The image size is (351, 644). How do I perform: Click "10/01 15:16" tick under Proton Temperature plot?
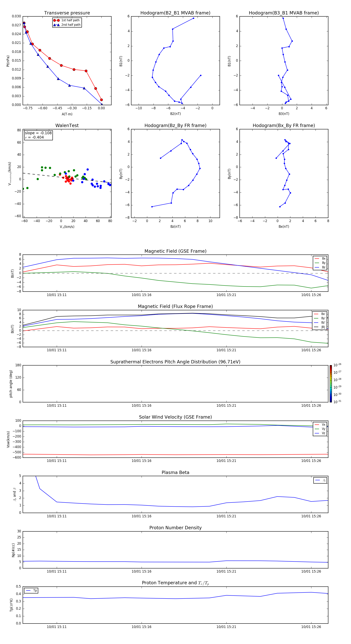pyautogui.click(x=141, y=627)
